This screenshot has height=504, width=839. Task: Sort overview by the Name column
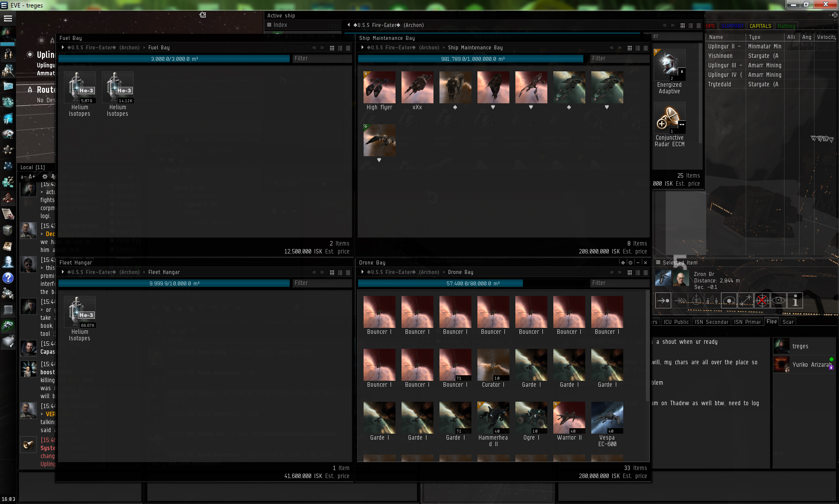click(726, 37)
